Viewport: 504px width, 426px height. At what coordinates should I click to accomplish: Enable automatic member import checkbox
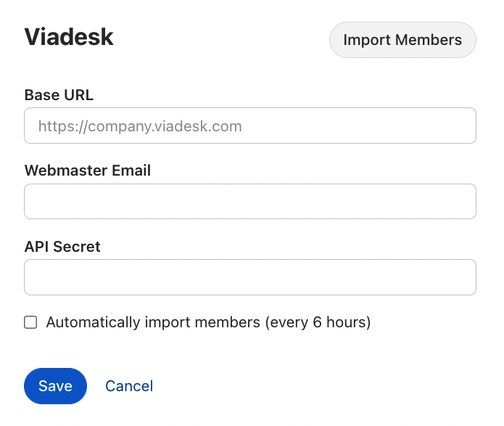pyautogui.click(x=30, y=322)
